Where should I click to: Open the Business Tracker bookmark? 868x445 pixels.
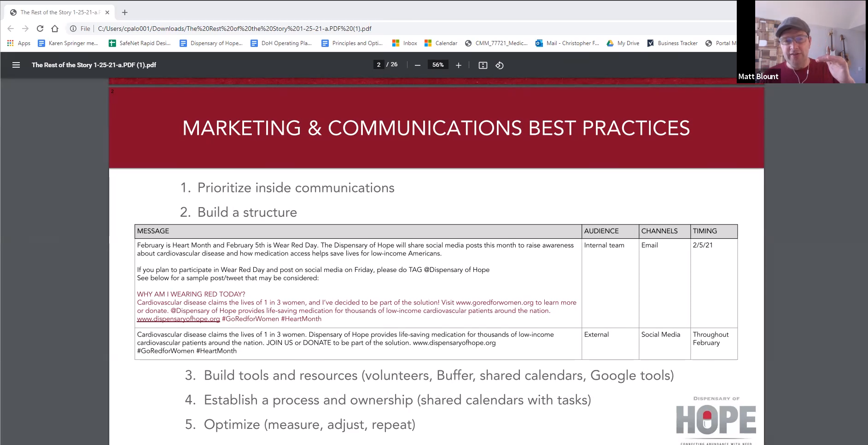point(672,43)
